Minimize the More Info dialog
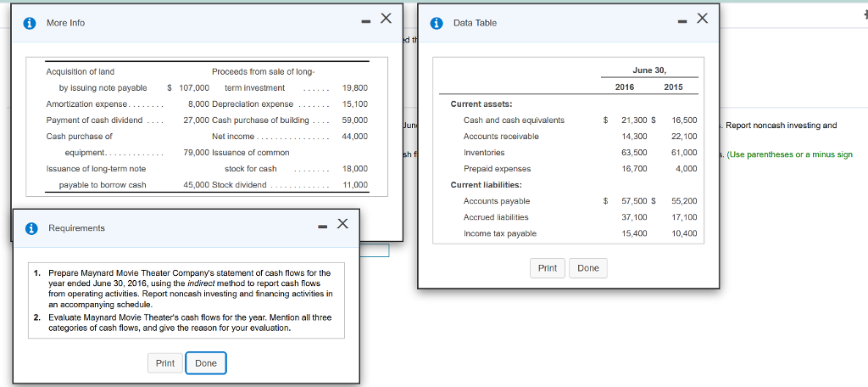 coord(364,21)
